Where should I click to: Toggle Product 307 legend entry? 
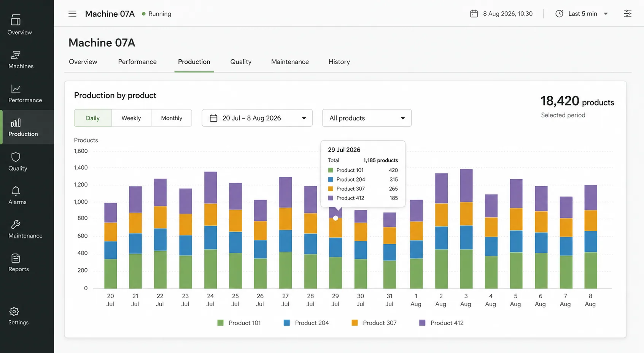(374, 323)
